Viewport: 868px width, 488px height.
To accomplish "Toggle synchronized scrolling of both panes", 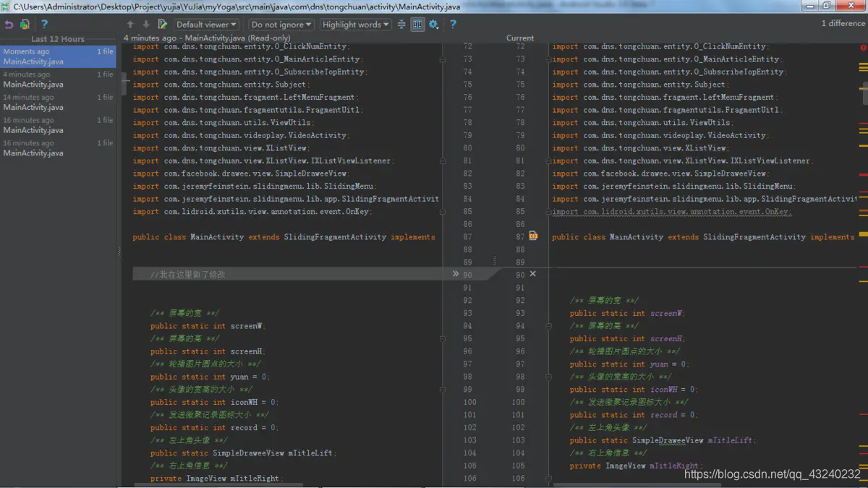I will (417, 25).
